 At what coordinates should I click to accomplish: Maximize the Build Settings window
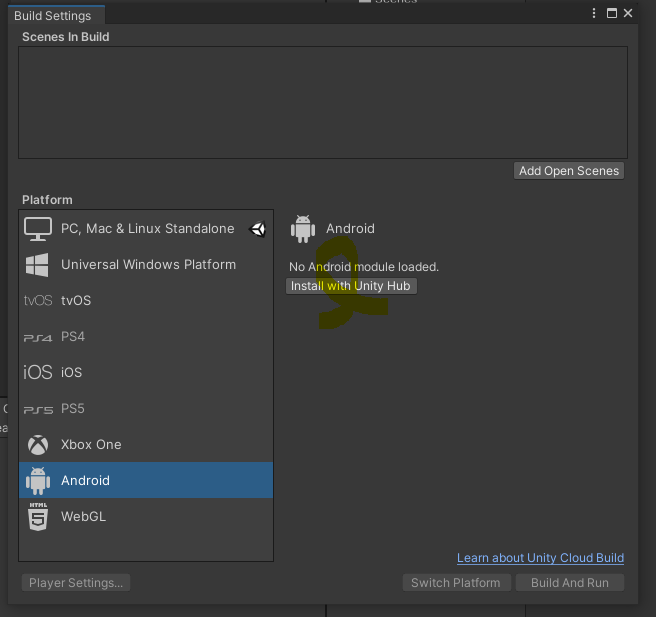(x=612, y=13)
